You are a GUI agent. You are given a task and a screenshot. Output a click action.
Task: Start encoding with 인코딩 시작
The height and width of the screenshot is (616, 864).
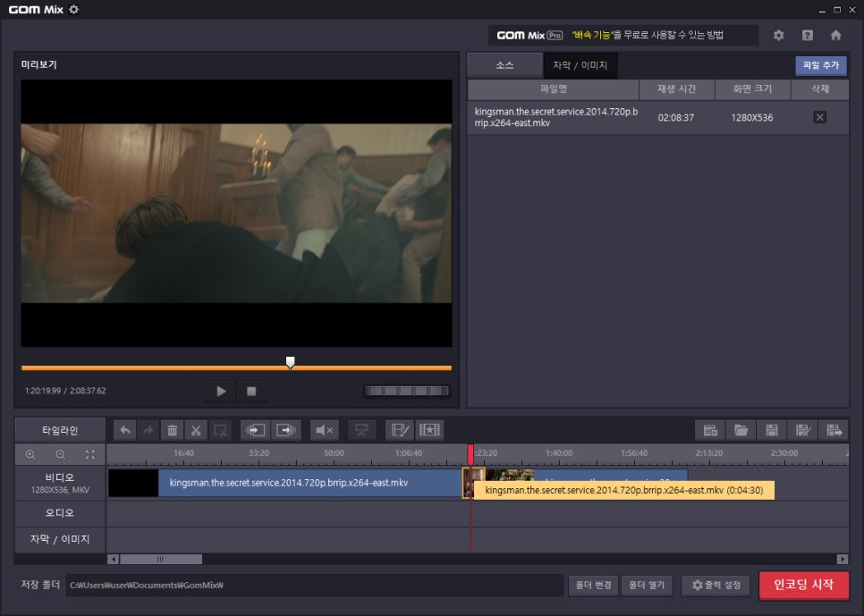point(803,585)
